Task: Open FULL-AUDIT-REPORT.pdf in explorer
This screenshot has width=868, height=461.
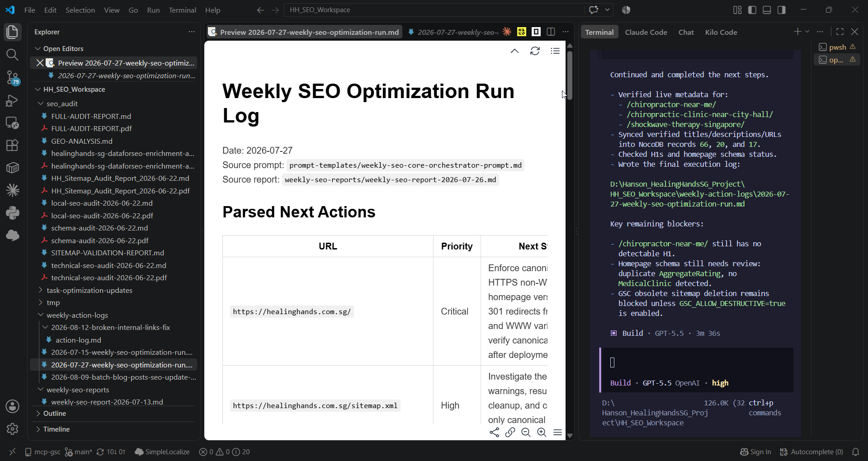Action: (91, 128)
